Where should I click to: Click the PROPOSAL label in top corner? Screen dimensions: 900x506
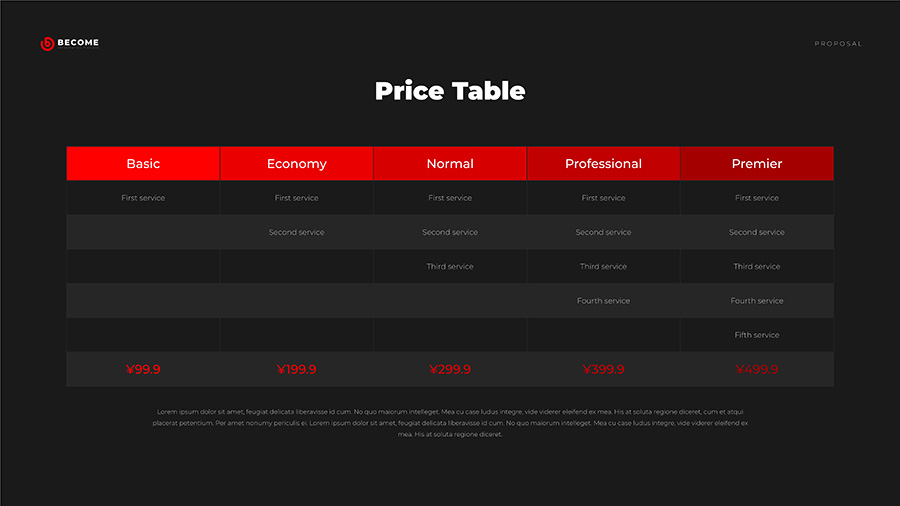[x=837, y=44]
